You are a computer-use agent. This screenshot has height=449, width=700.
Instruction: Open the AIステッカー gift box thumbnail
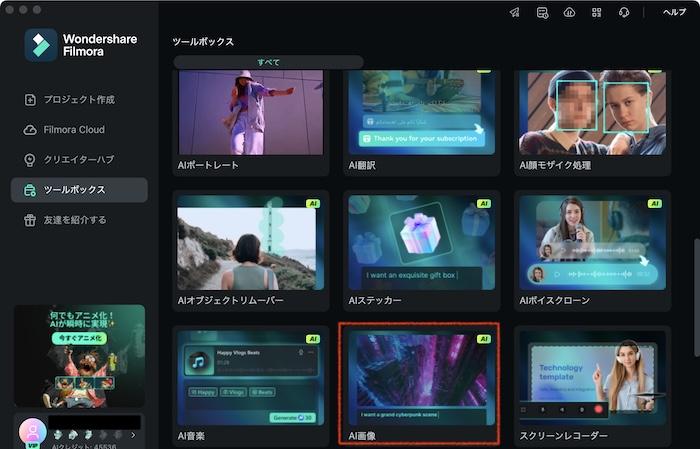click(421, 243)
